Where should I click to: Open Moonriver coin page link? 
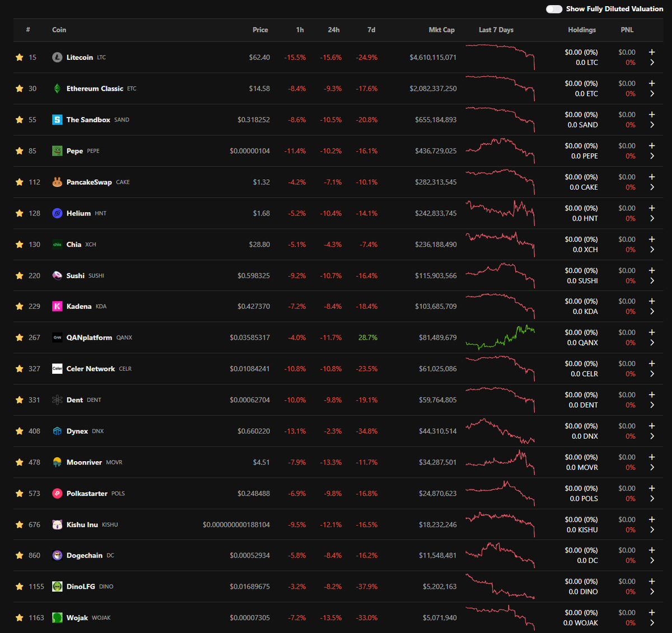click(84, 462)
